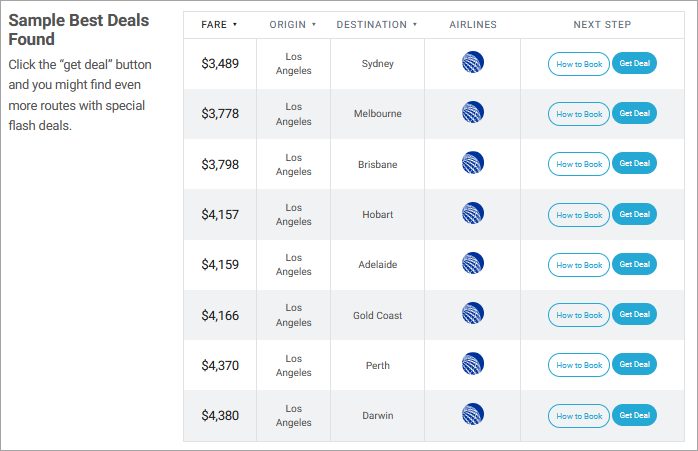Viewport: 698px width, 451px height.
Task: Click the airline logo for Melbourne flight
Action: tap(473, 113)
